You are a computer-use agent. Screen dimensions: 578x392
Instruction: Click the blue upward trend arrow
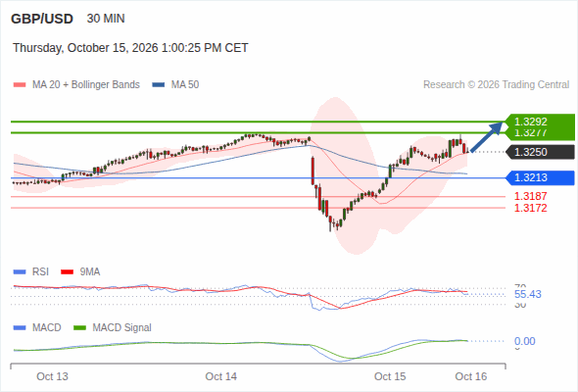point(487,137)
